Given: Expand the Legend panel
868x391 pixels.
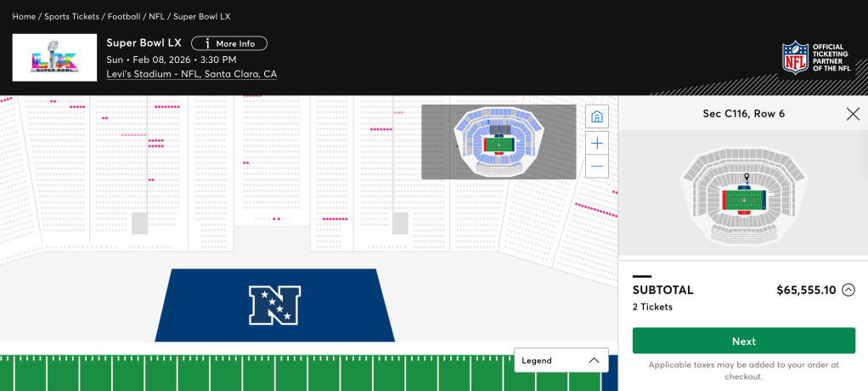Looking at the screenshot, I should coord(561,360).
